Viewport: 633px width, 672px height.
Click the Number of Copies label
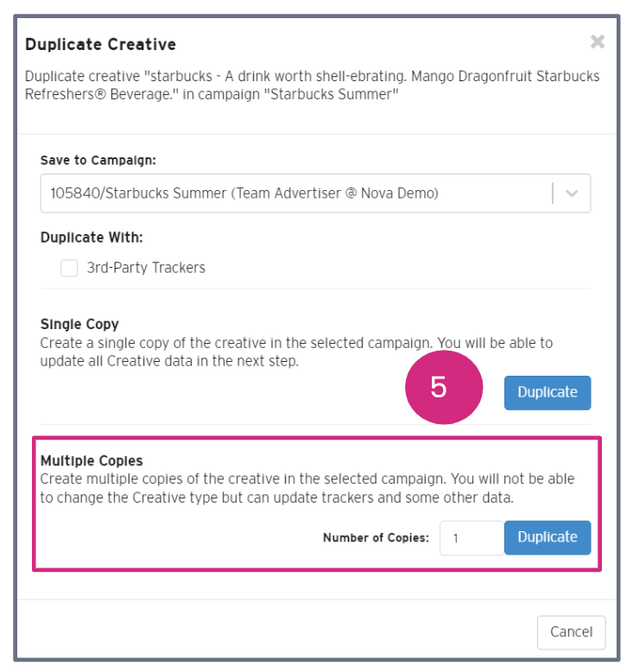[376, 538]
